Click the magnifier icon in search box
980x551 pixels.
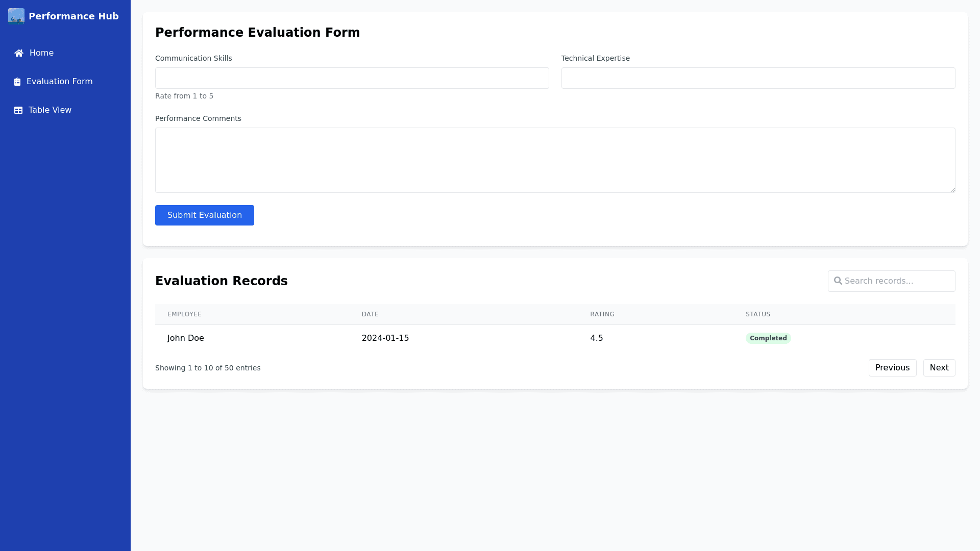[838, 281]
